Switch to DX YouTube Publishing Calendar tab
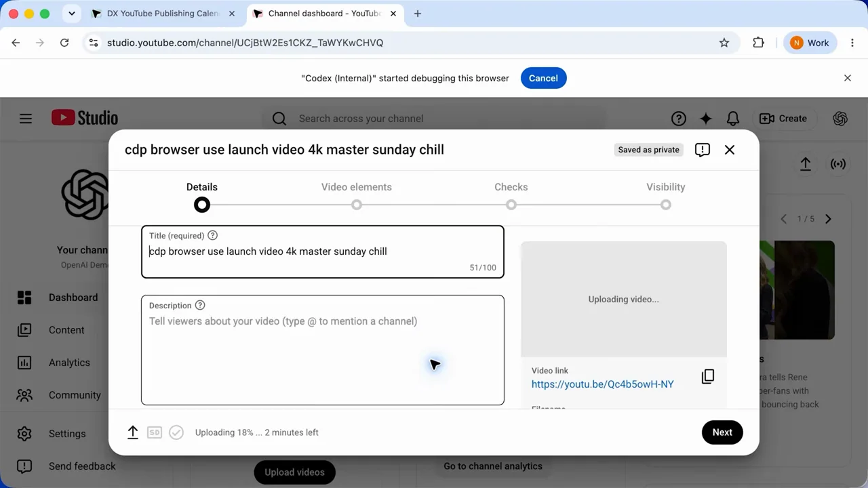 pos(163,14)
